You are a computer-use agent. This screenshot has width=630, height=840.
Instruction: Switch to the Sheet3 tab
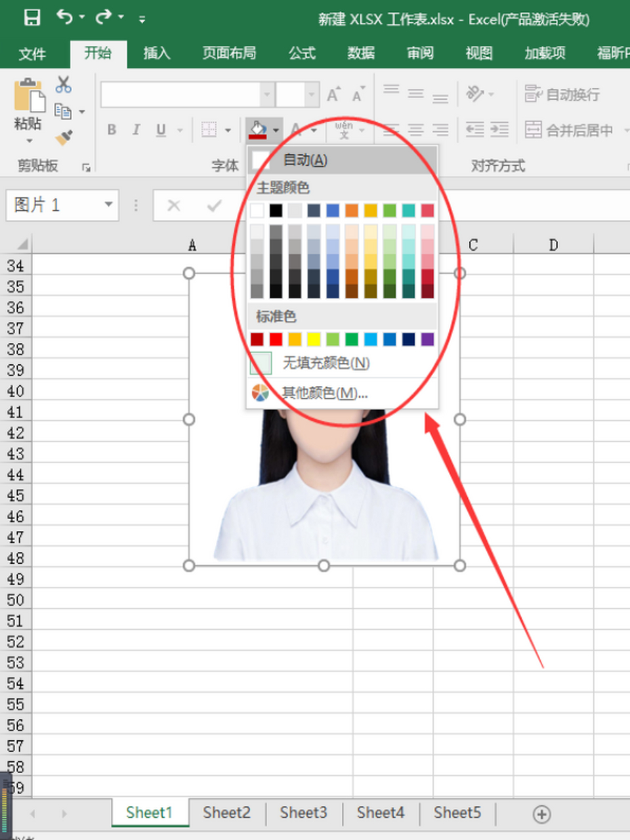(x=304, y=812)
